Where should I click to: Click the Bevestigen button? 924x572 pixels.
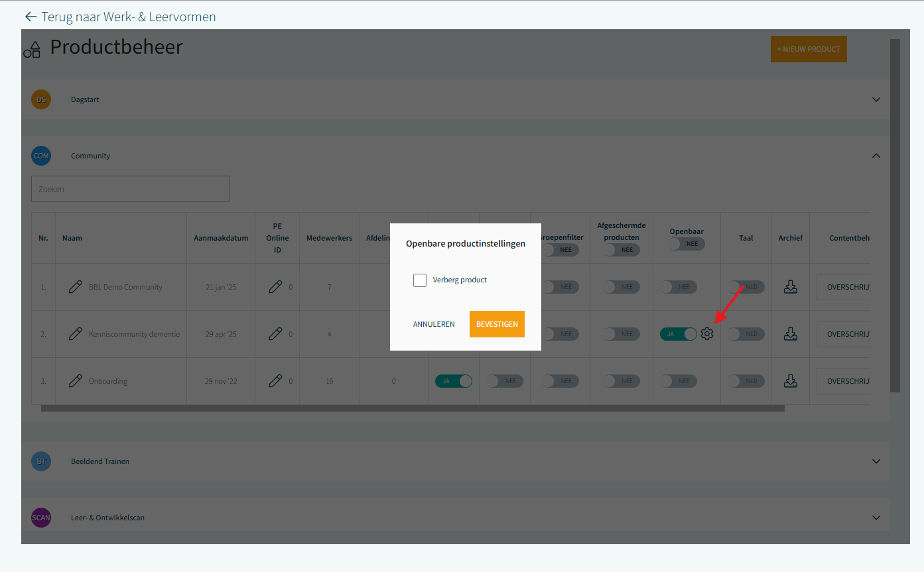497,324
